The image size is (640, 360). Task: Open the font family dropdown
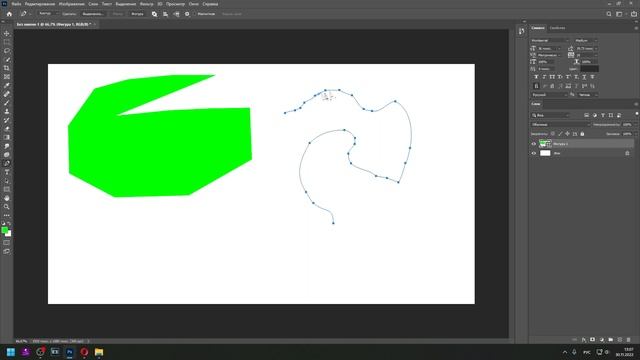[549, 40]
